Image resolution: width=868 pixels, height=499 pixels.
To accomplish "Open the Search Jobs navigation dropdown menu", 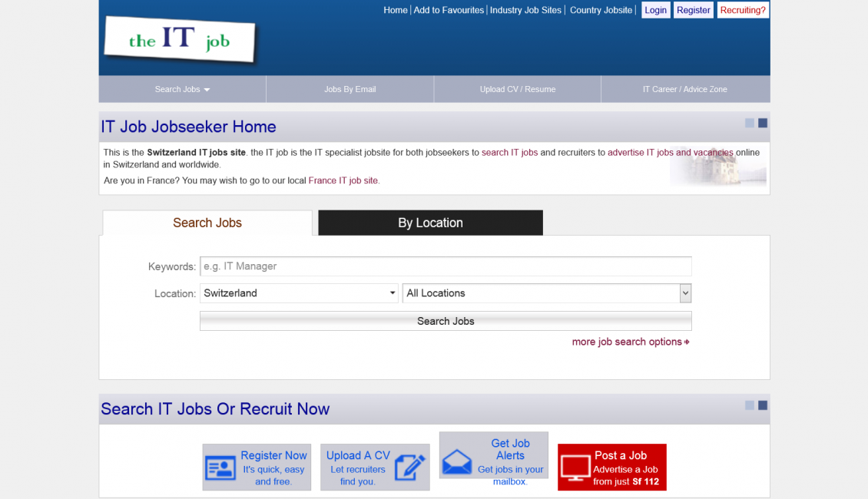I will [182, 89].
